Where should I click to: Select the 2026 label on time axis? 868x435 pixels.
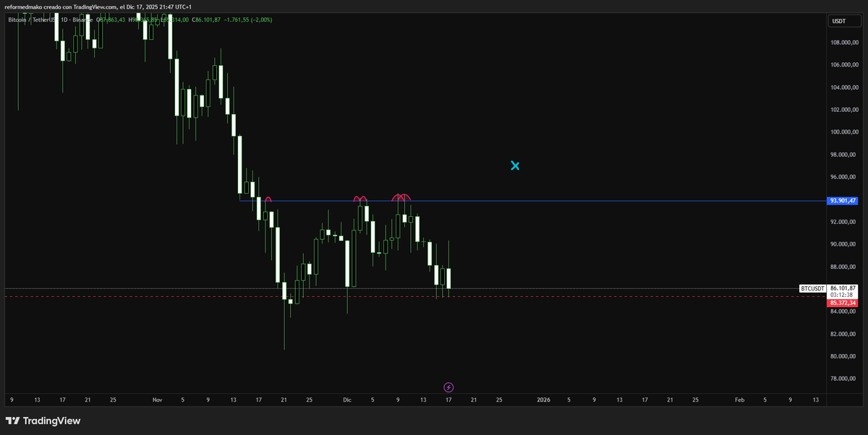pos(543,400)
